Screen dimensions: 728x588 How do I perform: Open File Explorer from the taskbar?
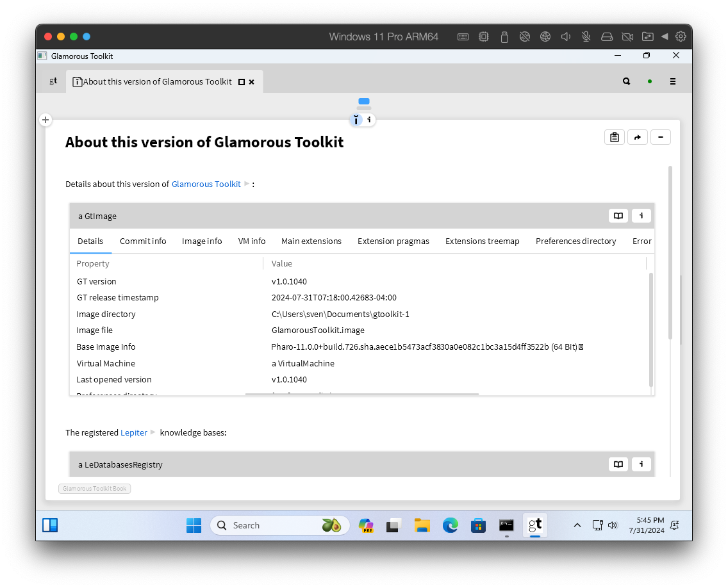pos(422,525)
